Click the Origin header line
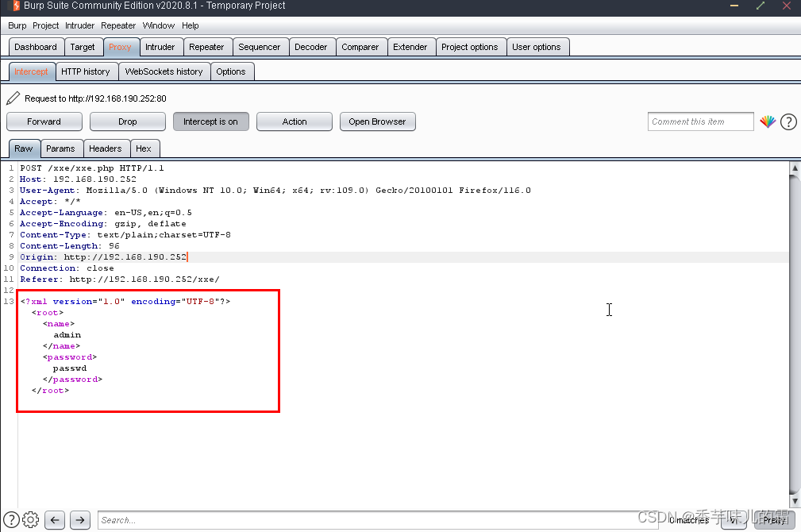The height and width of the screenshot is (532, 801). (103, 257)
